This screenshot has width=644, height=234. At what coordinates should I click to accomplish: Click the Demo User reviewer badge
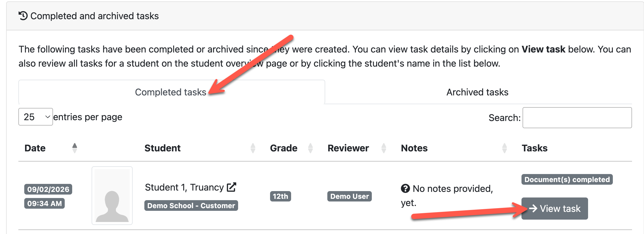[349, 196]
